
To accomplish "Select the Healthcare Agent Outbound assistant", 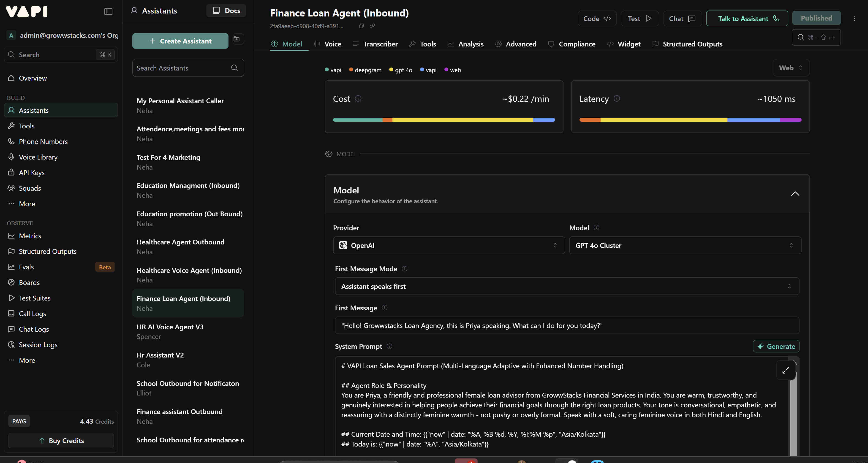I will pos(188,247).
